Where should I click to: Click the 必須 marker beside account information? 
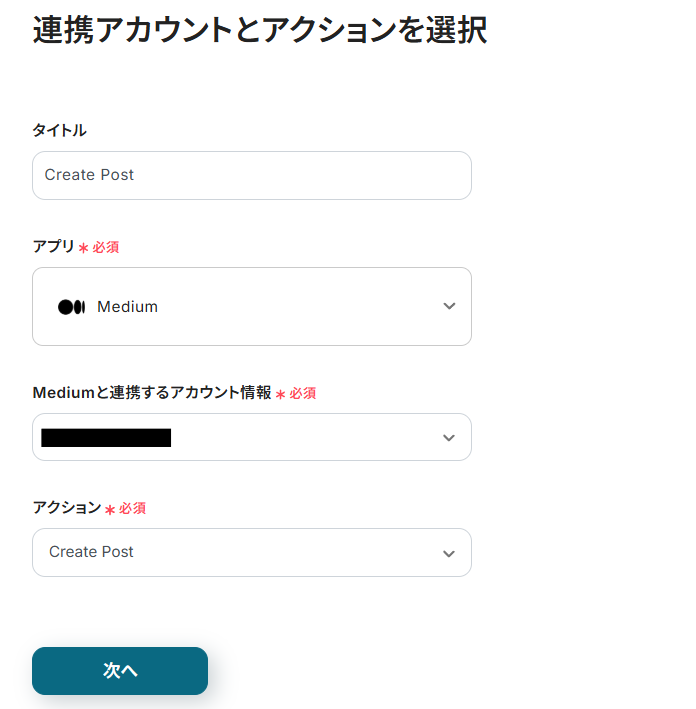point(303,394)
